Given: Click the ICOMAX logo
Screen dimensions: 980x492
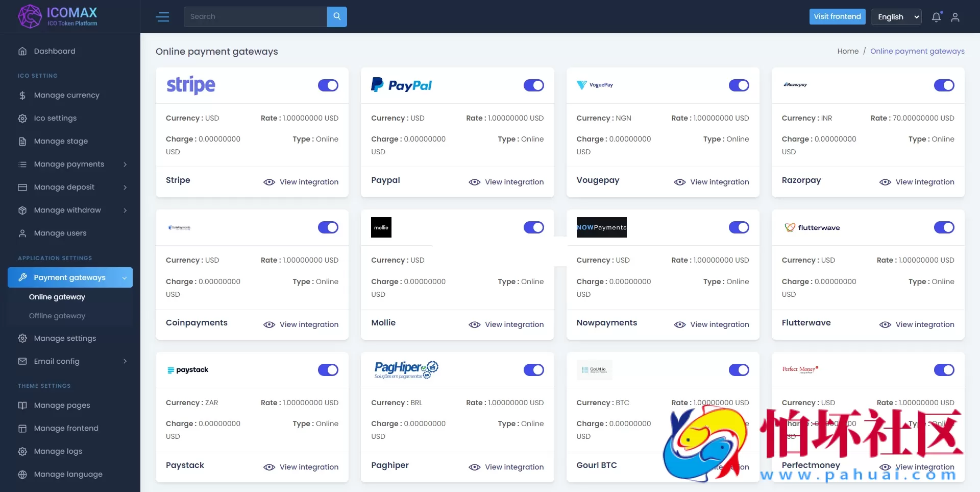Looking at the screenshot, I should (x=58, y=16).
